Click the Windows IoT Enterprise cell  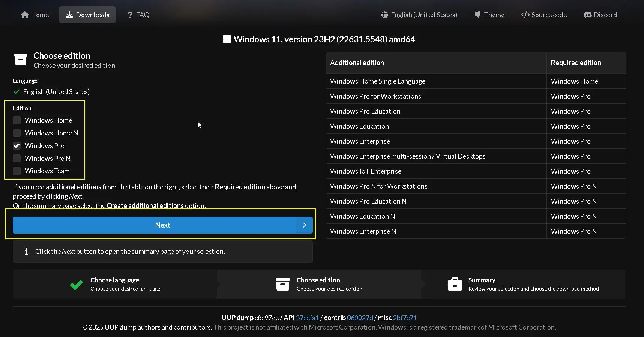(x=436, y=171)
